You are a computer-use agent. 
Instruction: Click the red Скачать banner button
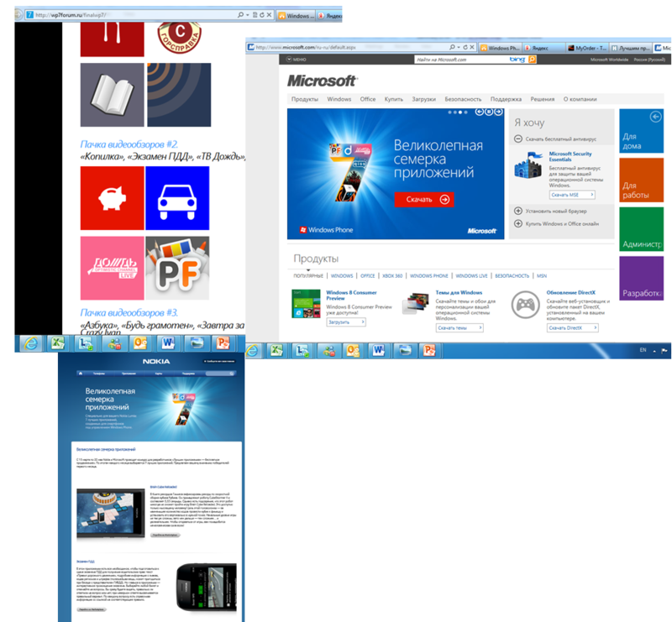[424, 200]
